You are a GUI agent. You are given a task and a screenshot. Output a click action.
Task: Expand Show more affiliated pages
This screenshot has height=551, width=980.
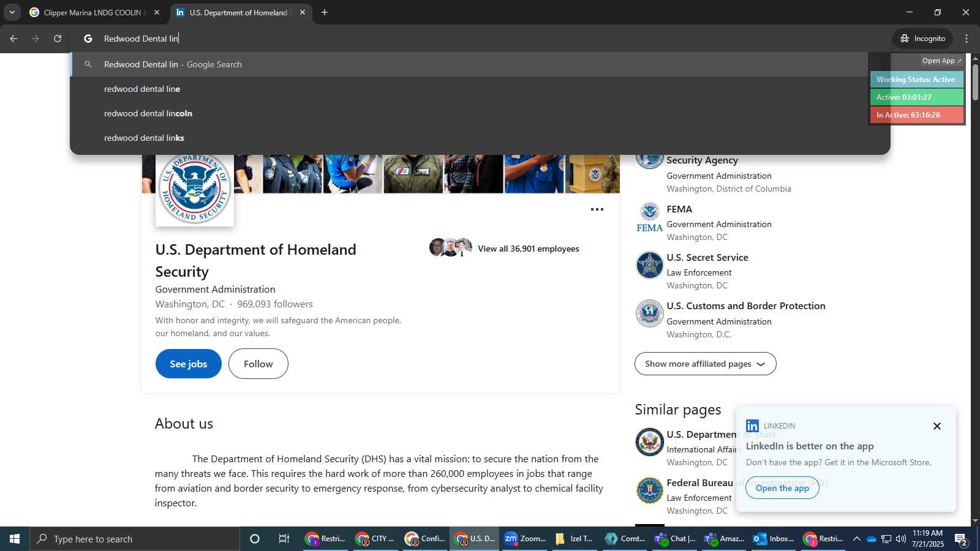(705, 364)
